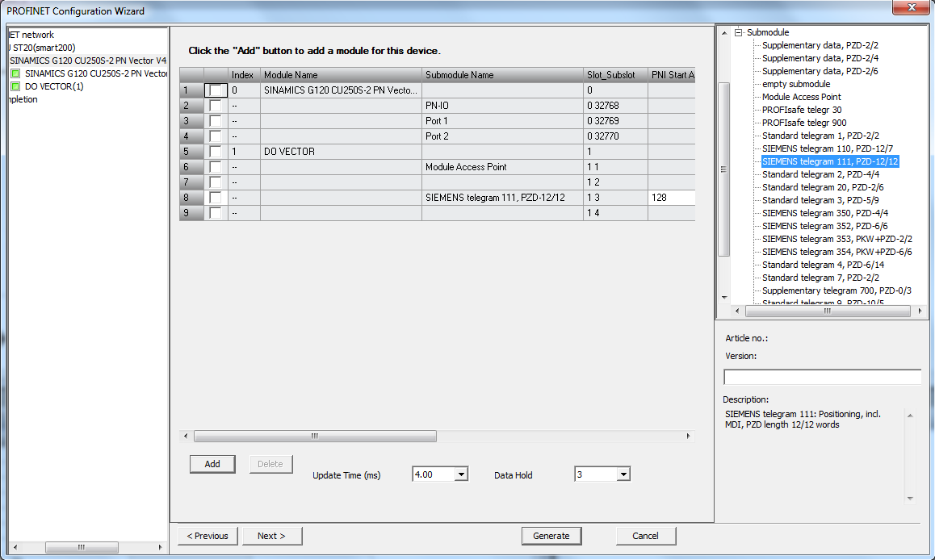Image resolution: width=935 pixels, height=560 pixels.
Task: Click the Add button
Action: point(212,464)
